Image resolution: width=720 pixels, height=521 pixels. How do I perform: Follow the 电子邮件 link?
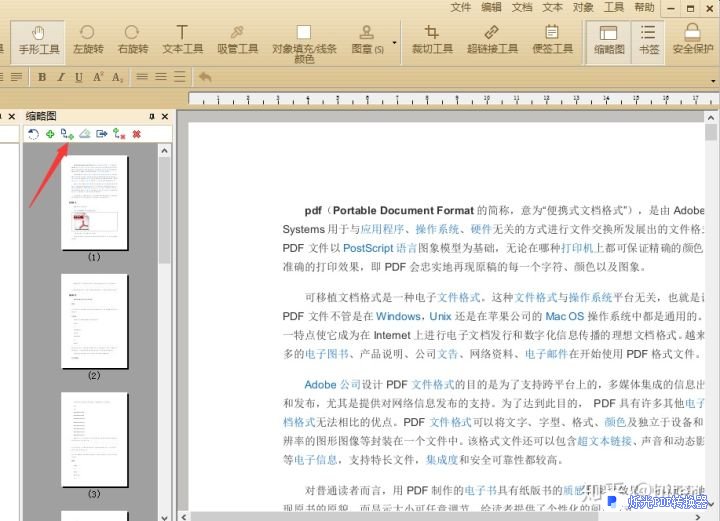pos(547,354)
